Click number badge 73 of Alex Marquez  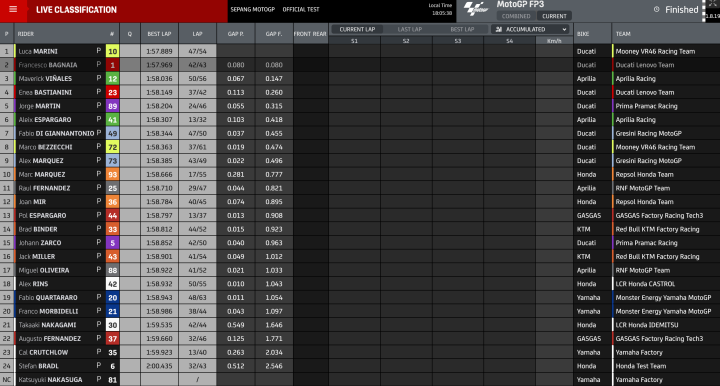tap(112, 161)
